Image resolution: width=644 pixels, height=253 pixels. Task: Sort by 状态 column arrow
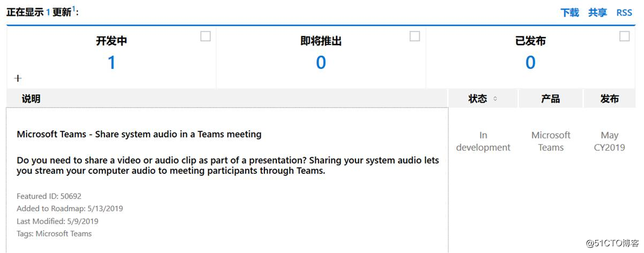[x=495, y=98]
